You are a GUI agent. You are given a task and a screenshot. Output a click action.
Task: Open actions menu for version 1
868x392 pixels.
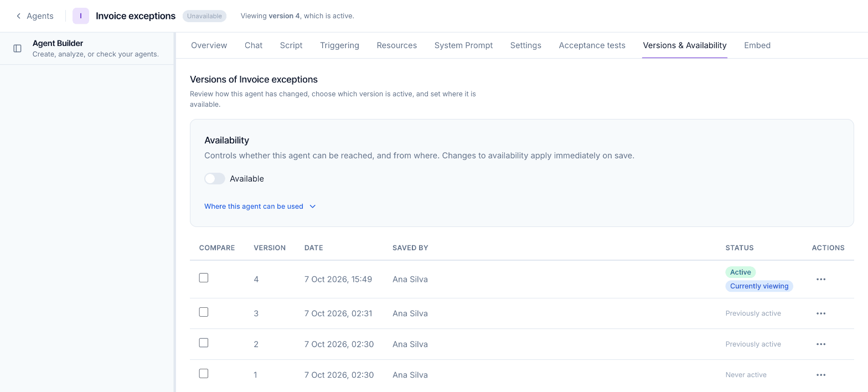821,375
